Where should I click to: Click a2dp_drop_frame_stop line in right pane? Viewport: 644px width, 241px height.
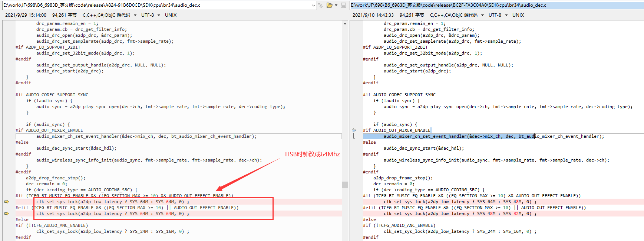click(x=403, y=178)
